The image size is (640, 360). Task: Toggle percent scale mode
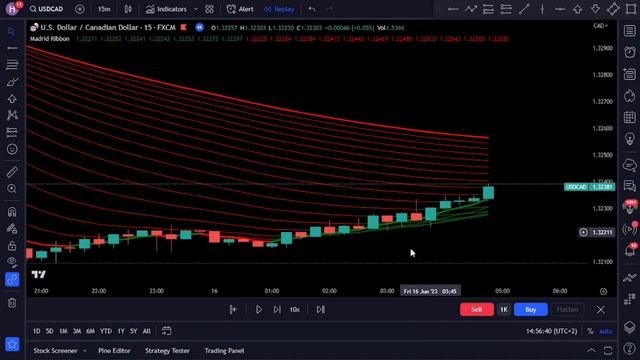590,331
